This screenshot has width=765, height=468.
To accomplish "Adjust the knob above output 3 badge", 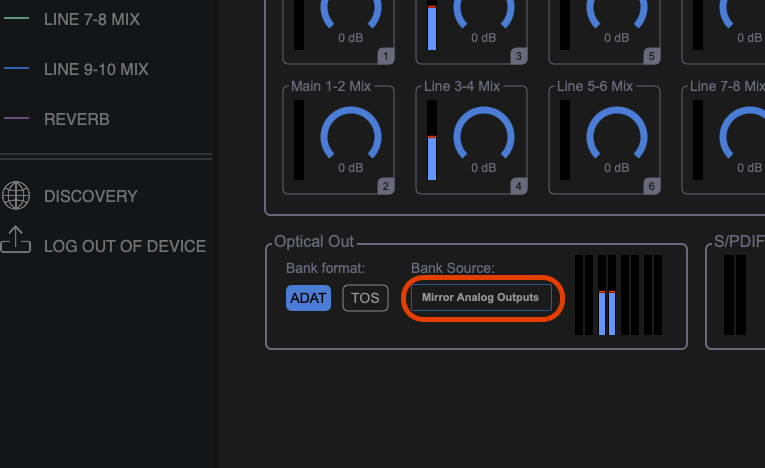I will click(x=483, y=14).
